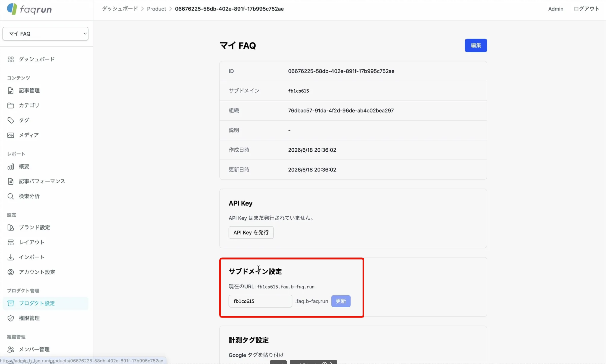Viewport: 606px width, 364px height.
Task: Click the Google タグを貼り付け label
Action: point(256,355)
